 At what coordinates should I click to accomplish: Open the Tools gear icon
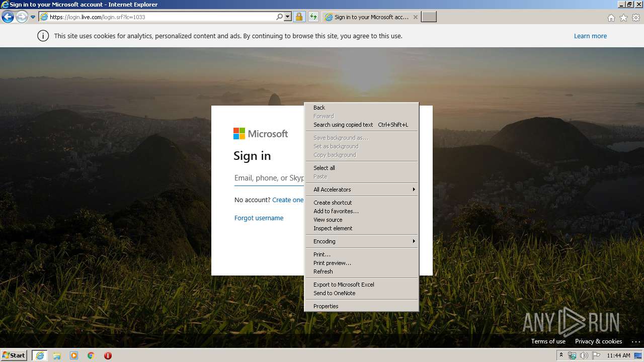pyautogui.click(x=636, y=18)
